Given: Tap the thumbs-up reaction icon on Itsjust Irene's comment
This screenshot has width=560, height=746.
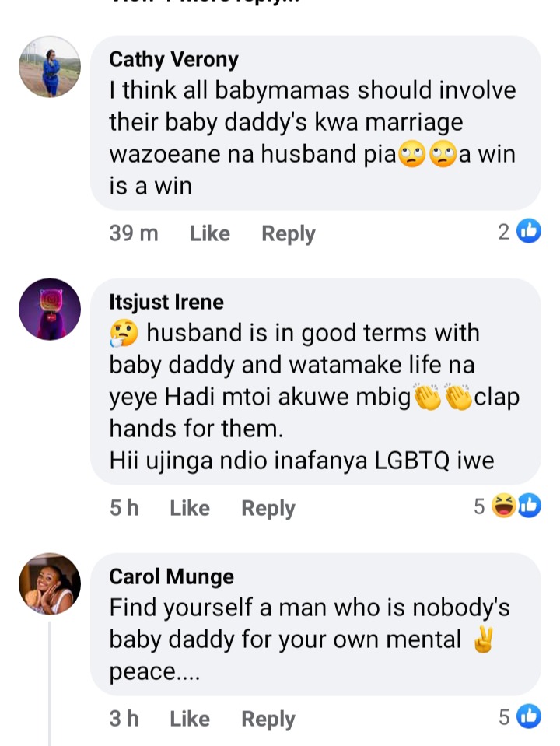Looking at the screenshot, I should 529,506.
